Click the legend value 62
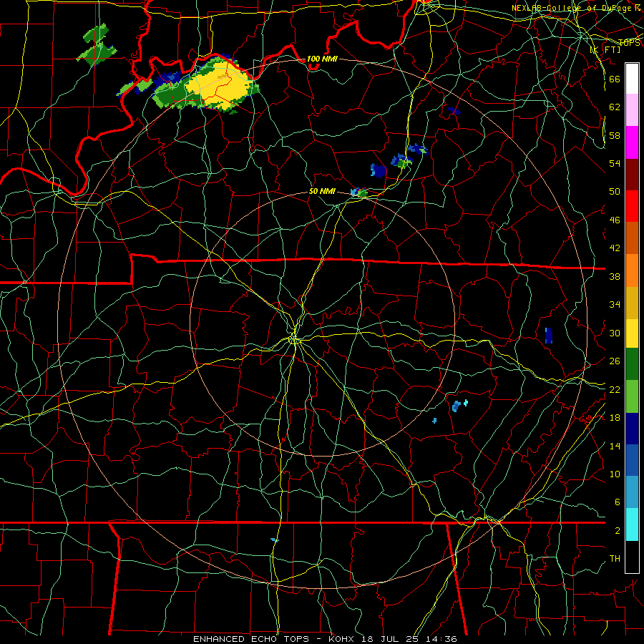Image resolution: width=644 pixels, height=644 pixels. pyautogui.click(x=615, y=107)
